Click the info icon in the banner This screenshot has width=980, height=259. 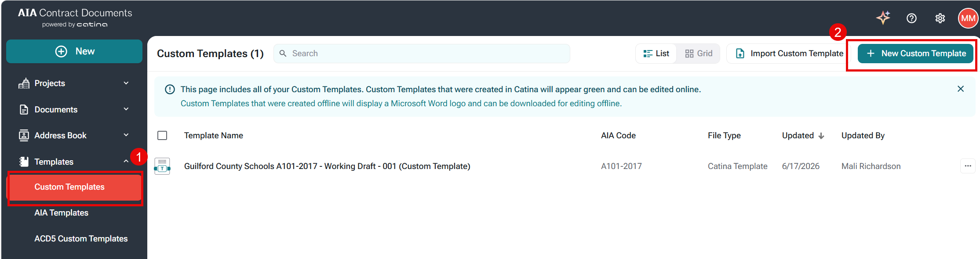pos(170,90)
